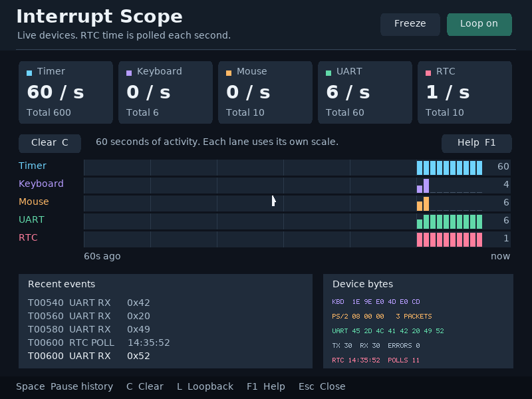Viewport: 532px width, 399px height.
Task: Click the TX 30 RX 30 ERRORS row
Action: 376,345
